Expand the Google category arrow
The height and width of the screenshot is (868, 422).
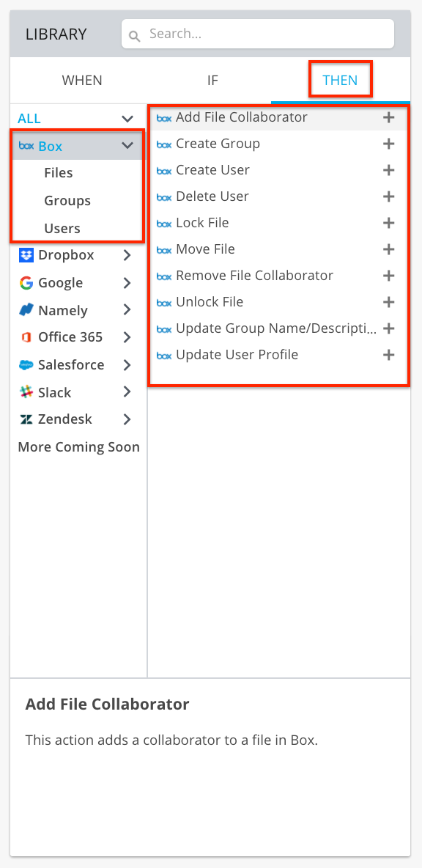(x=127, y=283)
